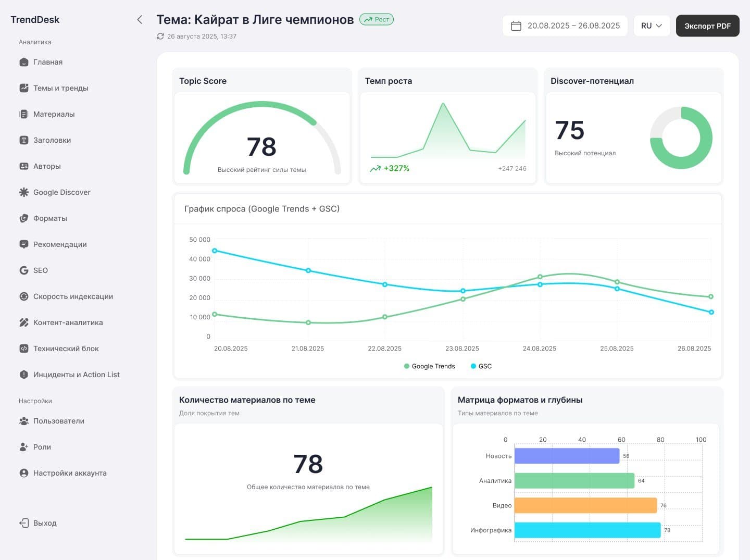Click the green Discover-потенциал donut chart
Screen dimensions: 750x560
681,138
